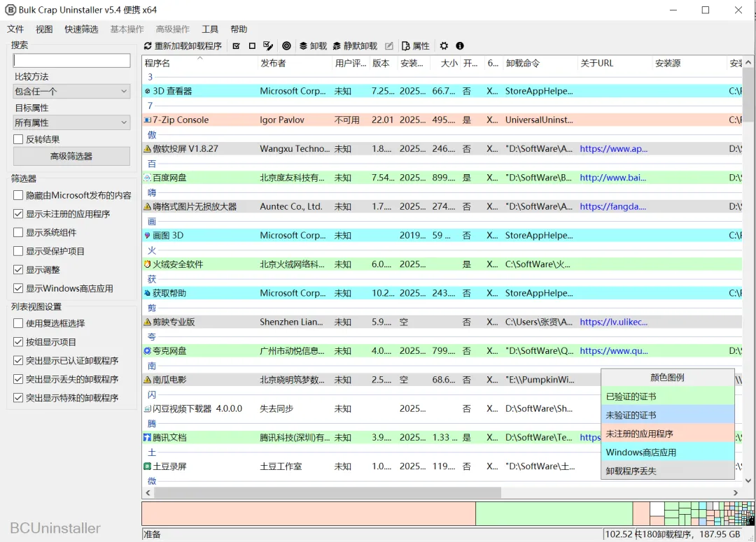
Task: Click the warning icon beside 傲软投屏 V1.8.27
Action: pos(148,149)
